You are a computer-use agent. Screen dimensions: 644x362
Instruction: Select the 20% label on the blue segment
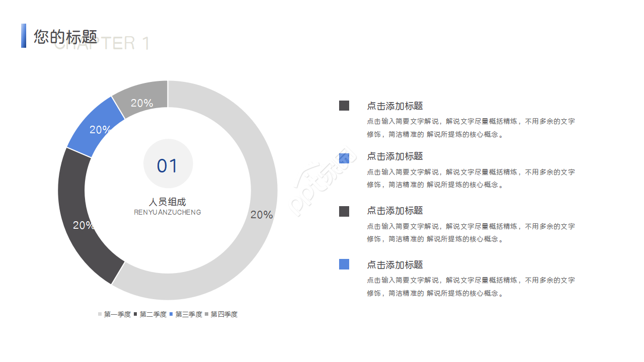tap(100, 130)
